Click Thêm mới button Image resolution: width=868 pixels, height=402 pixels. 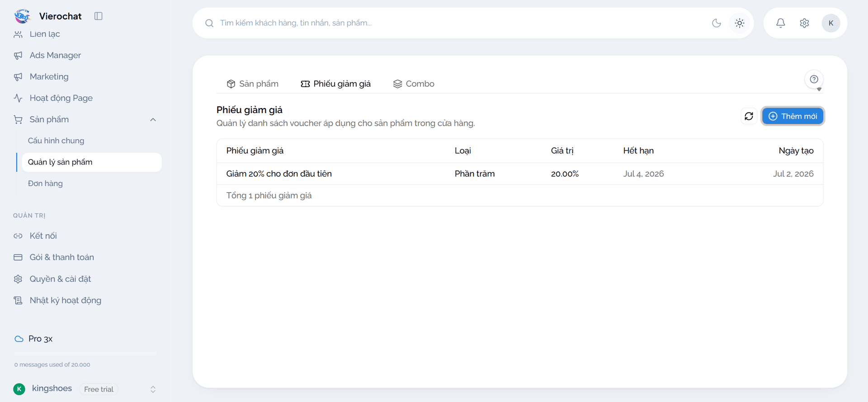793,116
